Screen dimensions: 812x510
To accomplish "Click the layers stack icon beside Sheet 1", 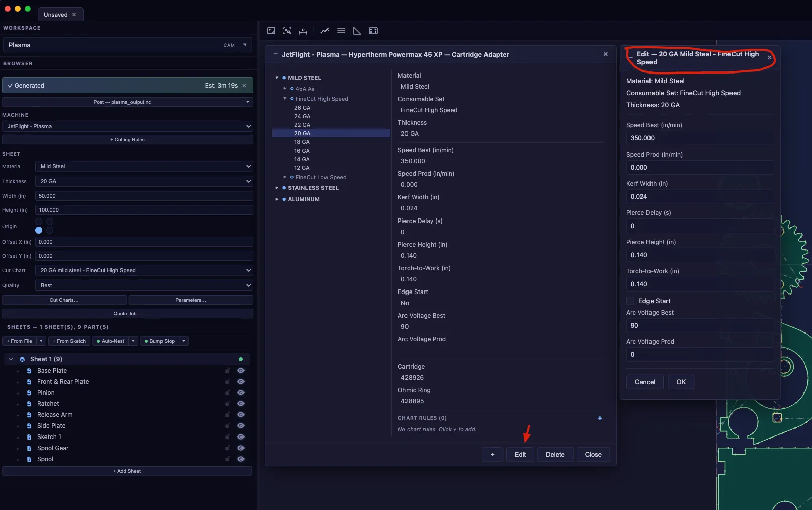I will coord(22,359).
